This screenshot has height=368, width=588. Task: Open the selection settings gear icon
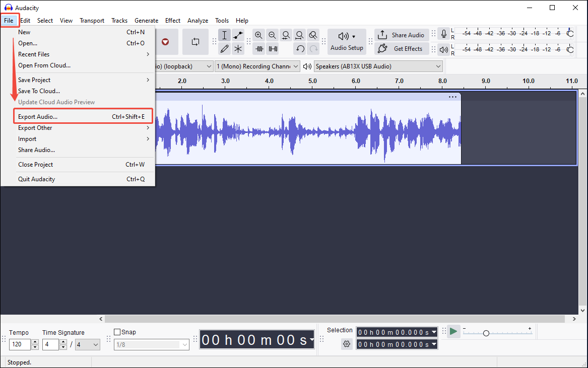347,344
